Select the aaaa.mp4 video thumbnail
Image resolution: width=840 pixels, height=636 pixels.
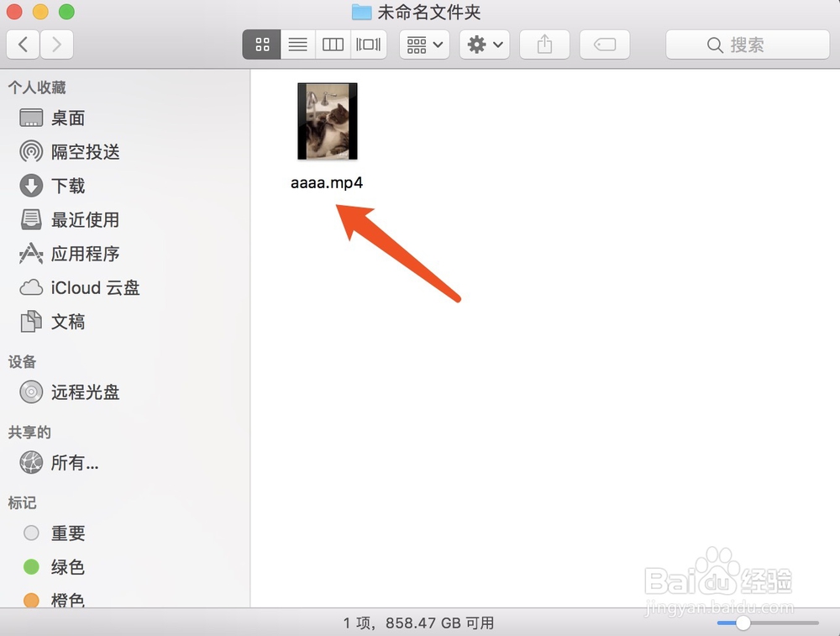(x=327, y=120)
